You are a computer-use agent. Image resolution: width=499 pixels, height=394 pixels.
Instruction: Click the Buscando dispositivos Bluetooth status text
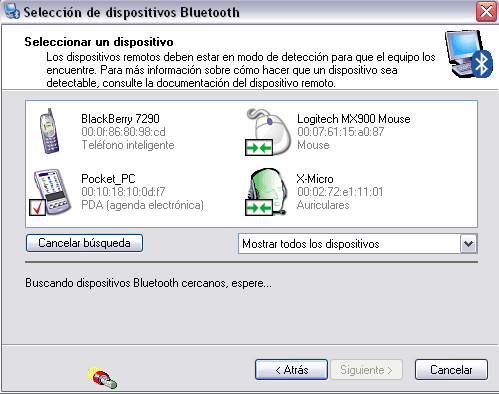tap(148, 283)
